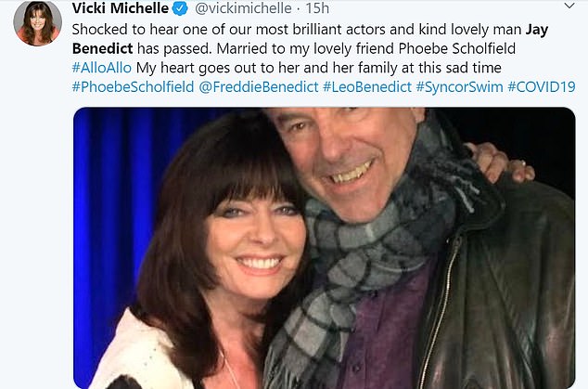Open Vicki Michelle's profile avatar

[x=37, y=23]
